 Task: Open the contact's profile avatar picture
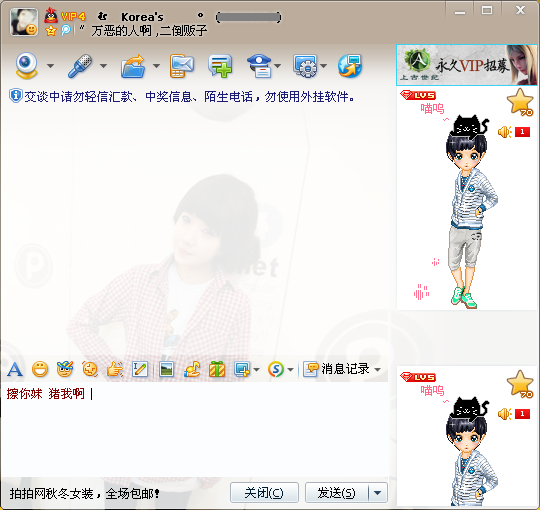tap(24, 22)
